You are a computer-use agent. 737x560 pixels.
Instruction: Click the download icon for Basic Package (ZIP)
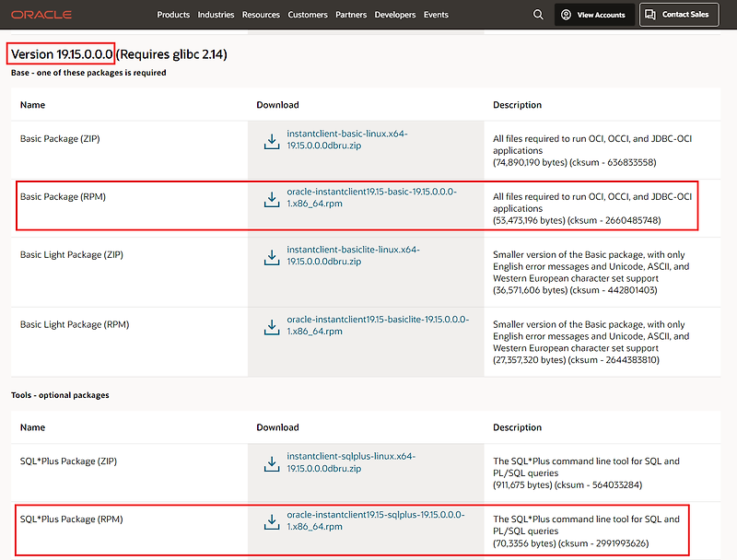[x=272, y=139]
